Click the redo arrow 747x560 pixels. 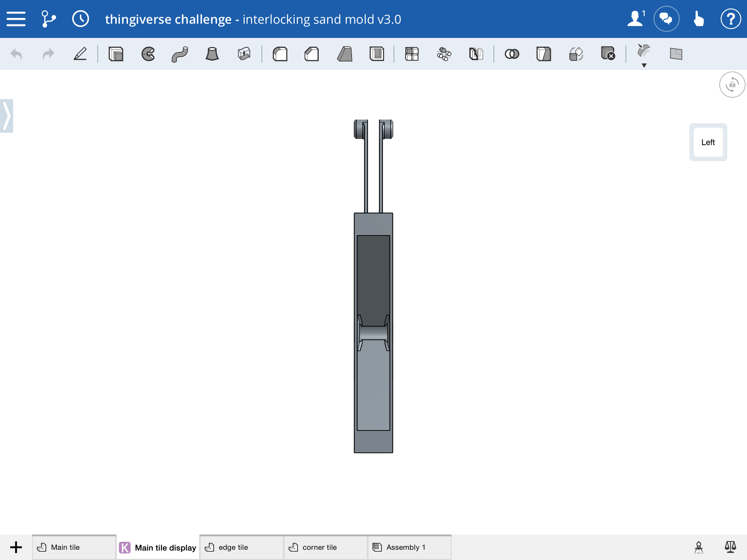coord(48,54)
